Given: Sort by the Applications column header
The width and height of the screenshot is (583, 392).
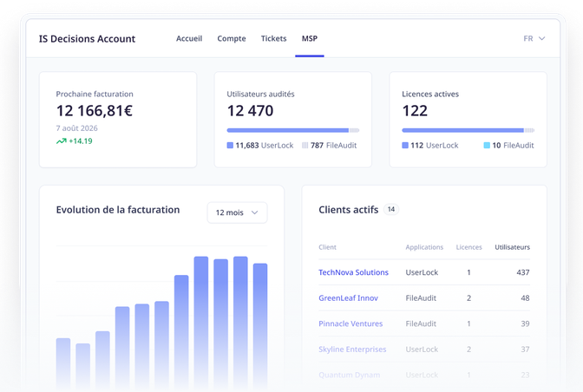Looking at the screenshot, I should (424, 247).
